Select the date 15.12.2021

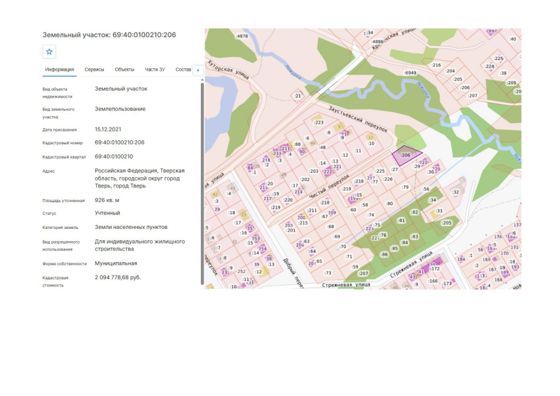point(108,129)
